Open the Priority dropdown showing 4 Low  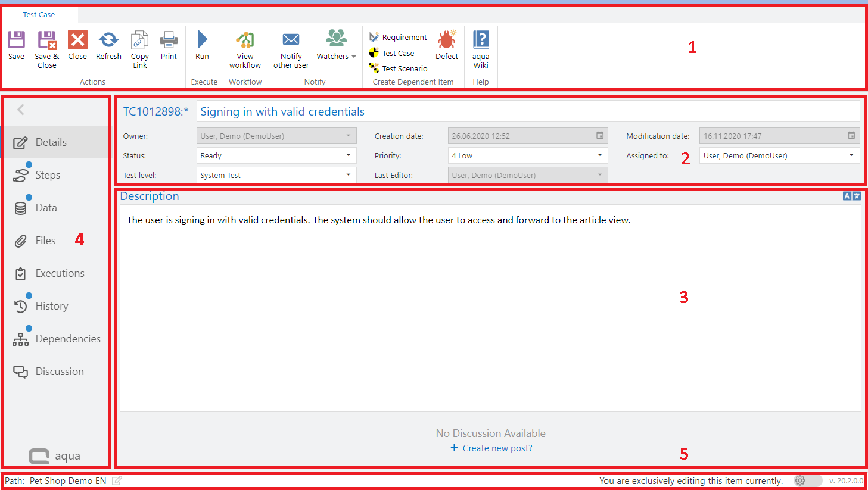tap(528, 155)
